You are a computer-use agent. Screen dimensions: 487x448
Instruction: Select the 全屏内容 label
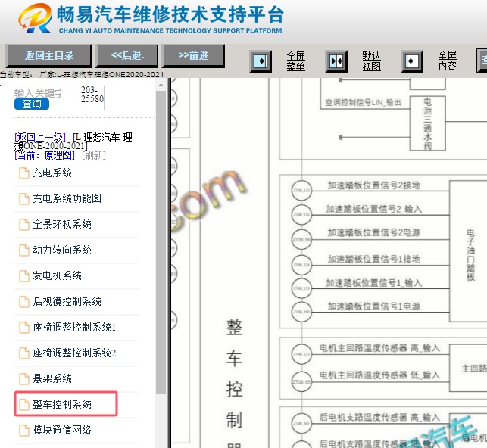point(448,61)
